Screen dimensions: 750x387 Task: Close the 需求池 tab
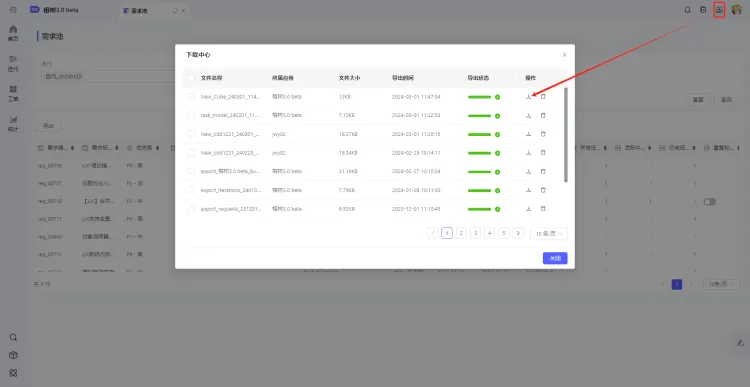[x=183, y=11]
